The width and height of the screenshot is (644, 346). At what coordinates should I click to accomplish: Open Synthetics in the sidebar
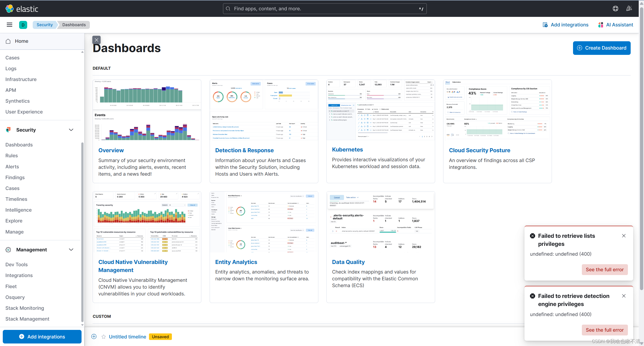[x=17, y=101]
